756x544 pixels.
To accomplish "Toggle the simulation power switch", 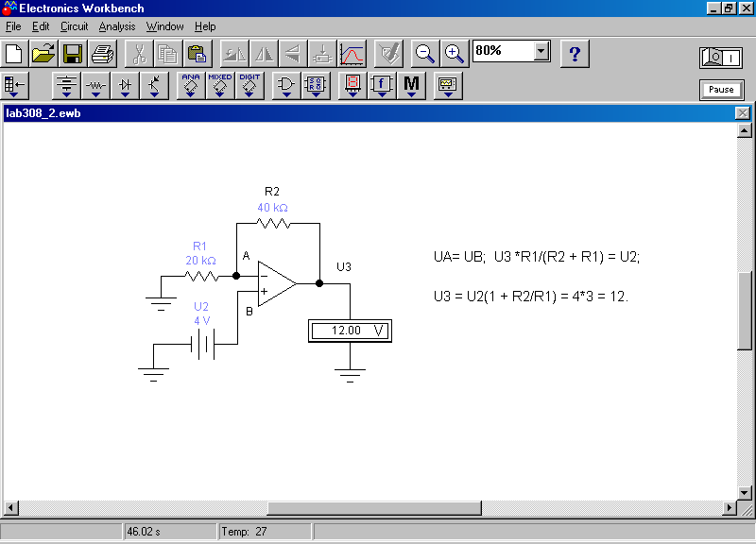I will click(x=721, y=58).
